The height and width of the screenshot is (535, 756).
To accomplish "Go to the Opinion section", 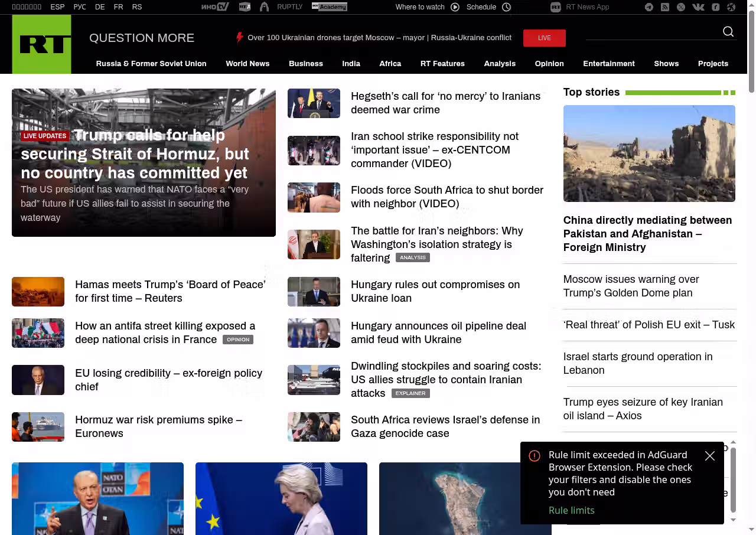I will click(x=549, y=64).
